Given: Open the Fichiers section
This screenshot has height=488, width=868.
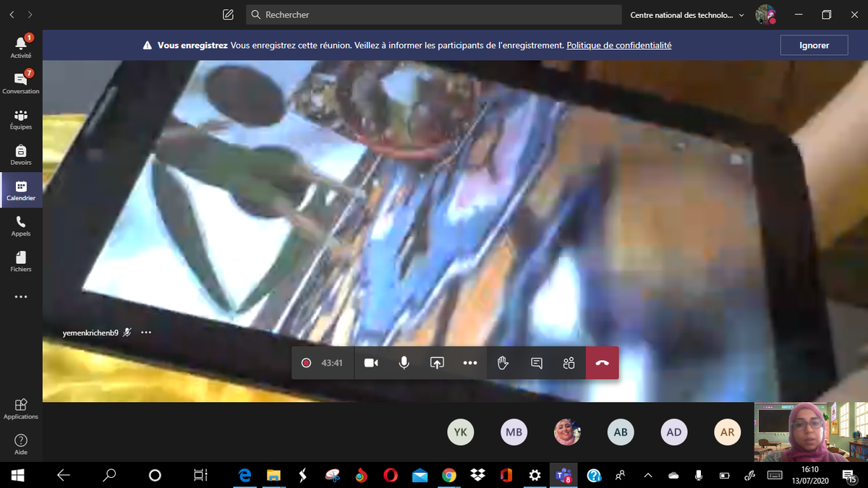Looking at the screenshot, I should (x=21, y=260).
